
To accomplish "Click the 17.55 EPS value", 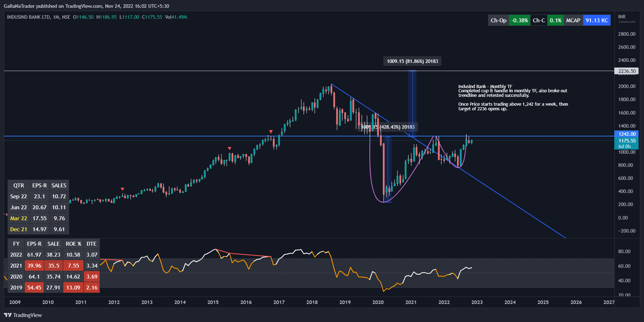I will [39, 218].
